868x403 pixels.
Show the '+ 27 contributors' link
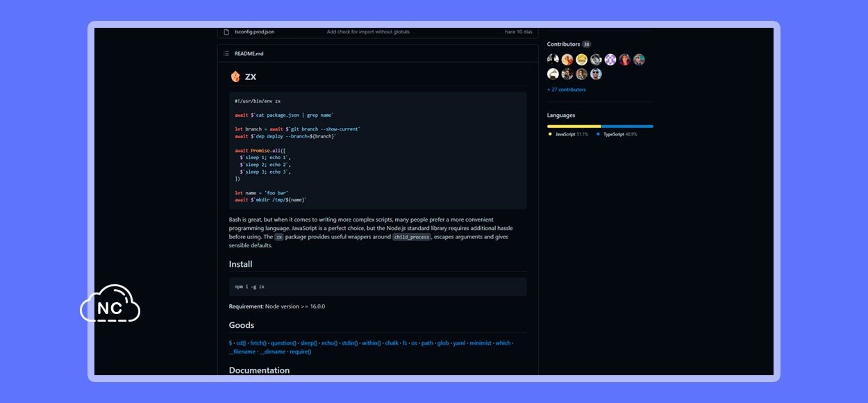click(x=567, y=90)
